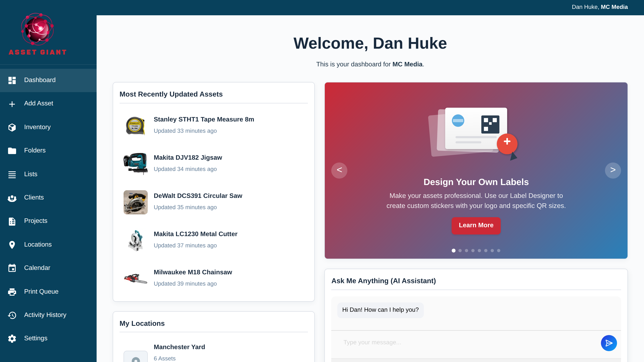Select the sixth carousel dot
644x362 pixels.
(x=486, y=251)
